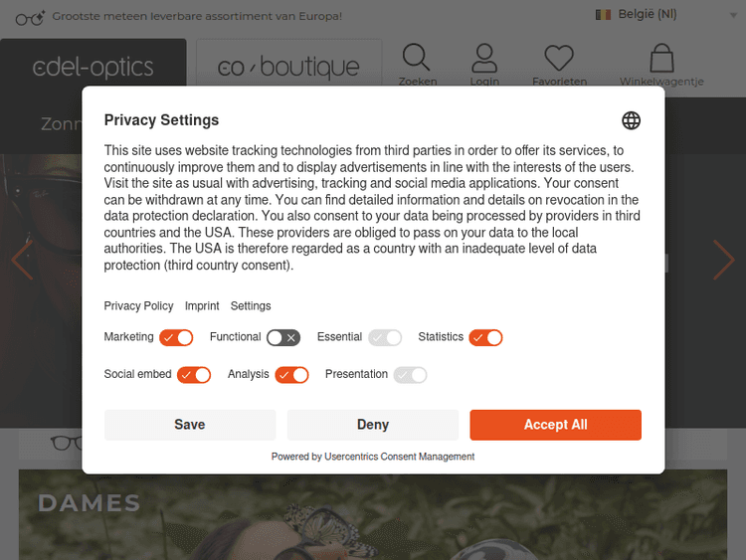Go to previous slide with left arrow

pos(21,261)
